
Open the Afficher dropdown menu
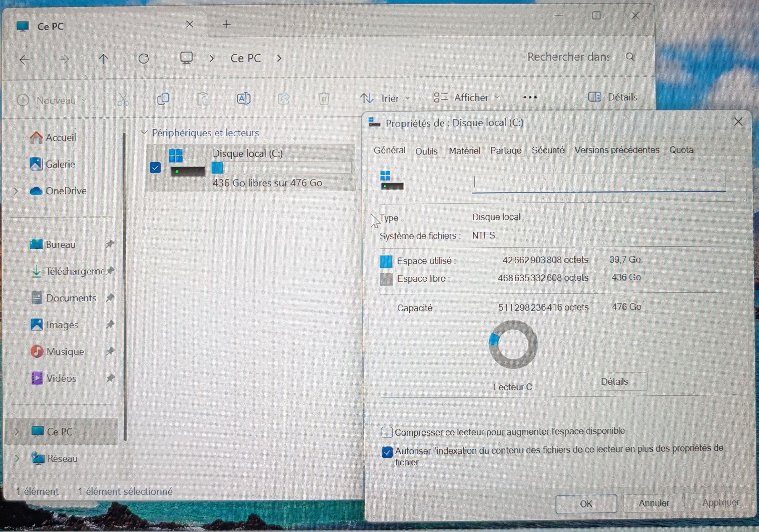(x=466, y=98)
